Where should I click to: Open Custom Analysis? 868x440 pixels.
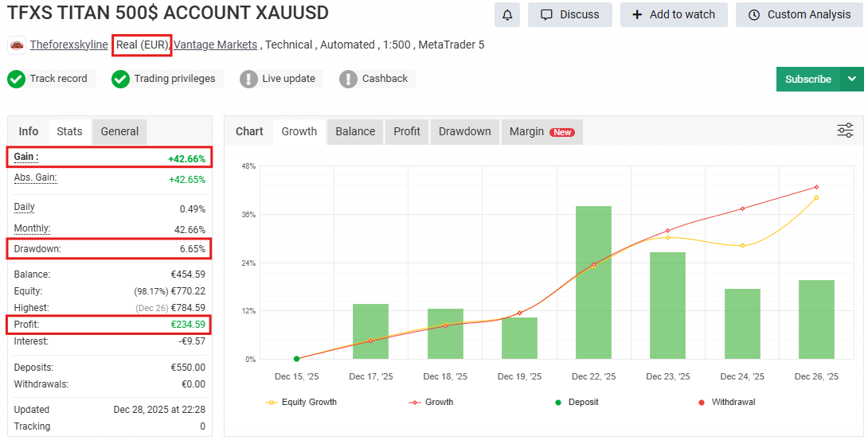click(800, 14)
